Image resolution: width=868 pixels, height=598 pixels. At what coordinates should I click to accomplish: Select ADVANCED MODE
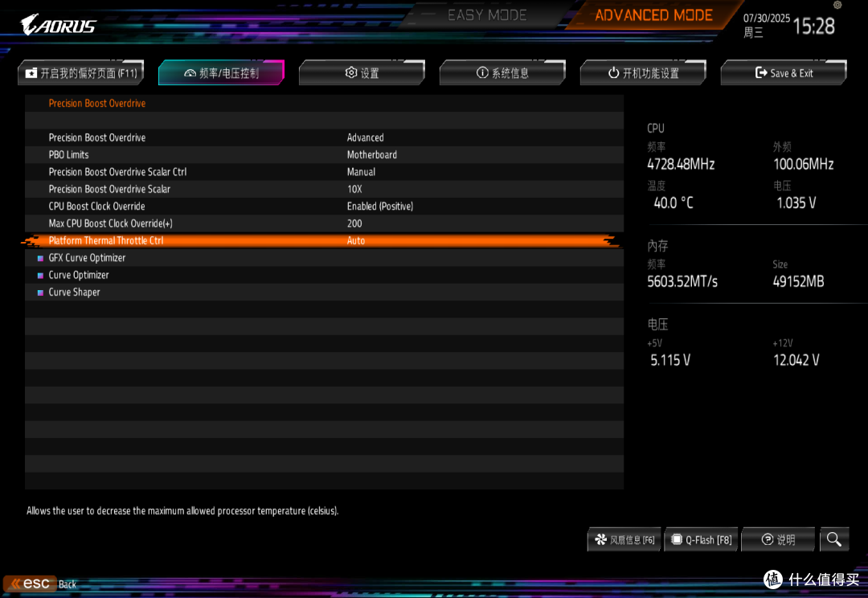(653, 15)
